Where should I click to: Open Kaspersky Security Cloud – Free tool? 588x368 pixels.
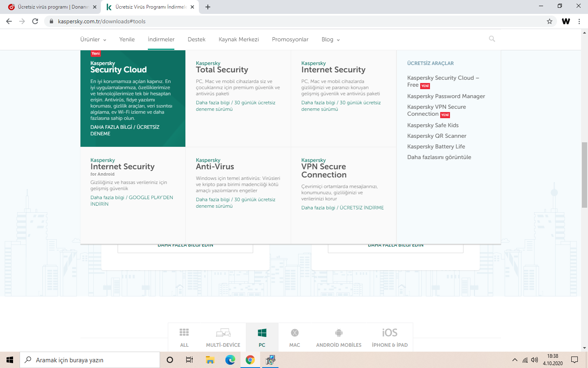pyautogui.click(x=443, y=81)
